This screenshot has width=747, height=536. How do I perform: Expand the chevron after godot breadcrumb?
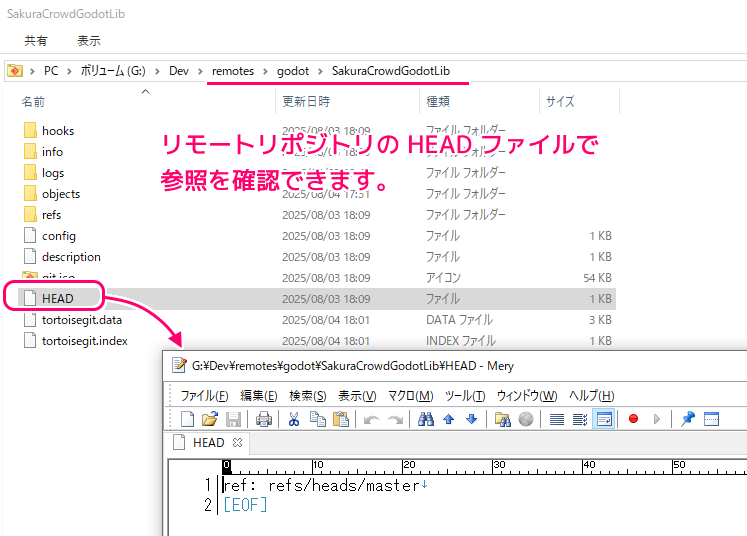pos(320,71)
